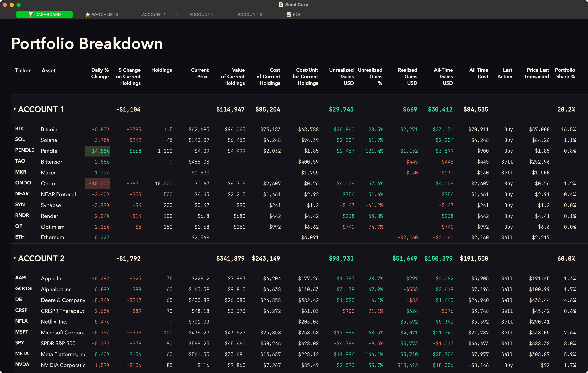The width and height of the screenshot is (588, 373).
Task: Click the chart icon on ROI tab
Action: click(x=289, y=15)
